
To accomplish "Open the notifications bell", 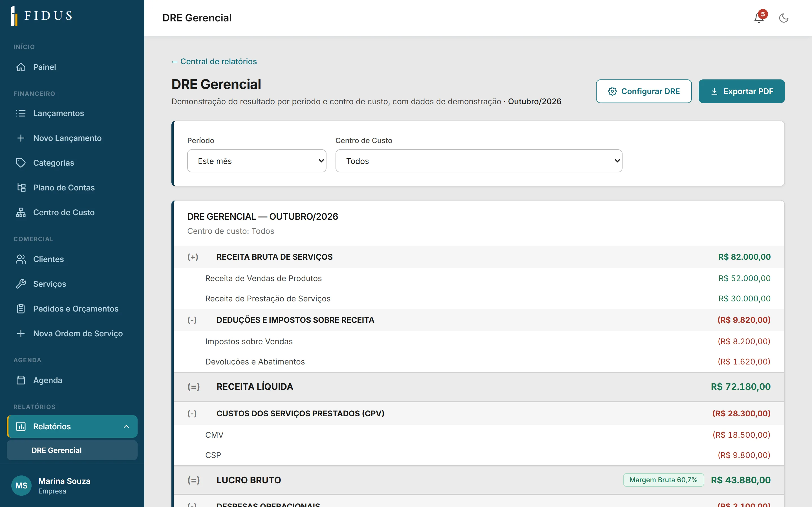I will pyautogui.click(x=759, y=18).
